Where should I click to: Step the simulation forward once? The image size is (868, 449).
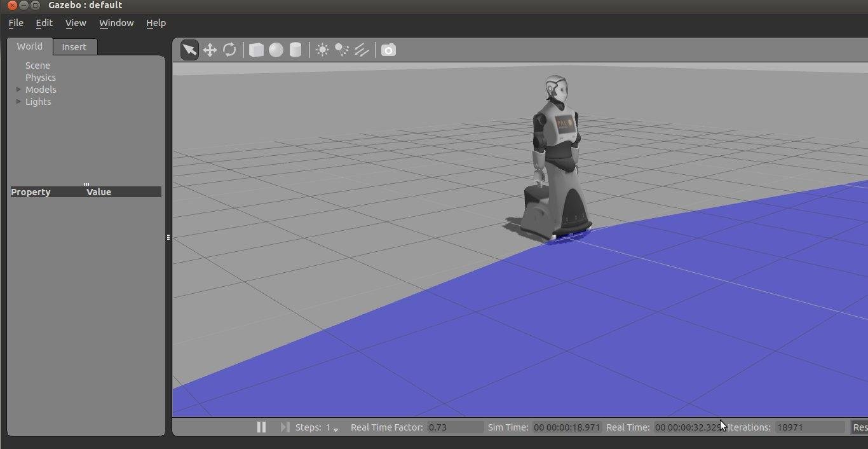pyautogui.click(x=285, y=427)
